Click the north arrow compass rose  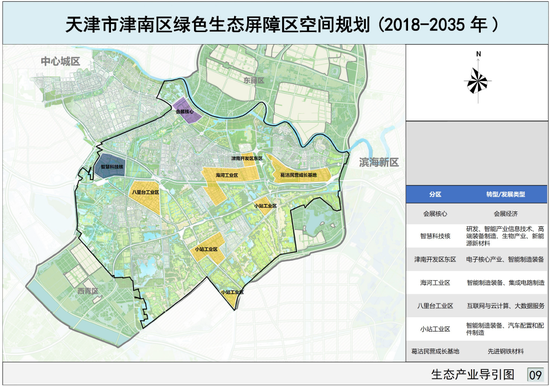[478, 81]
